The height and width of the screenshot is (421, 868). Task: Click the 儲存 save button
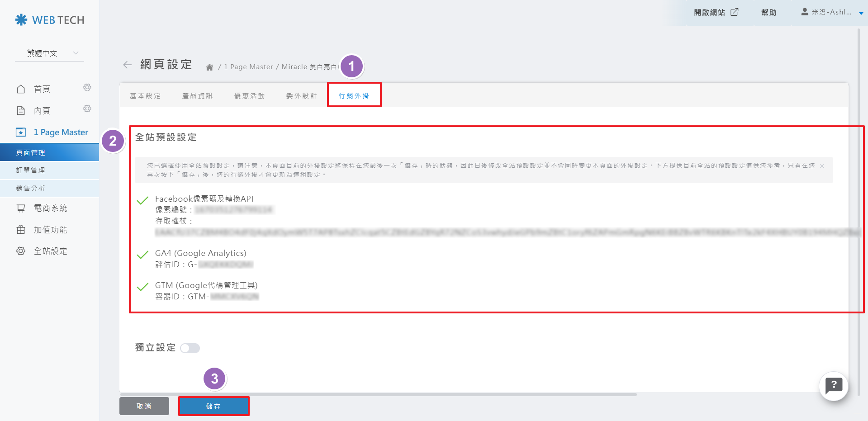coord(213,406)
